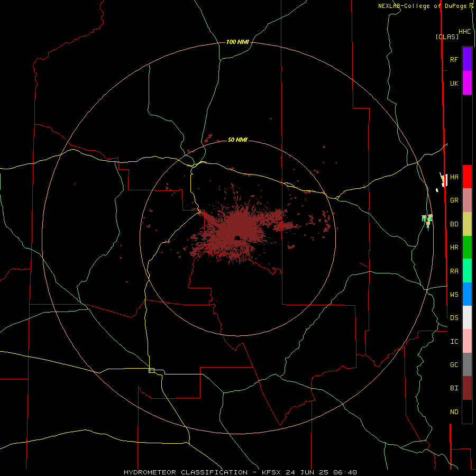This screenshot has width=476, height=476.
Task: Click the 'KFSX' station identifier in the caption
Action: tap(272, 472)
